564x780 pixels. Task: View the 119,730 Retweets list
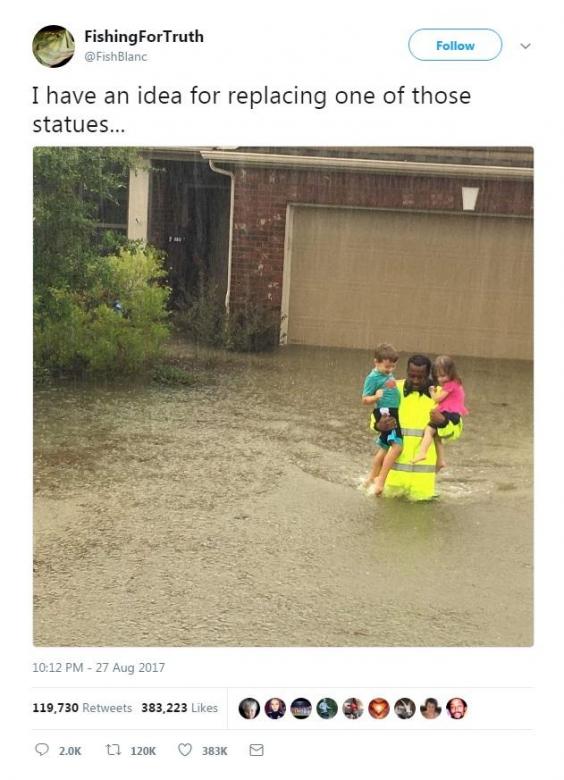(82, 707)
